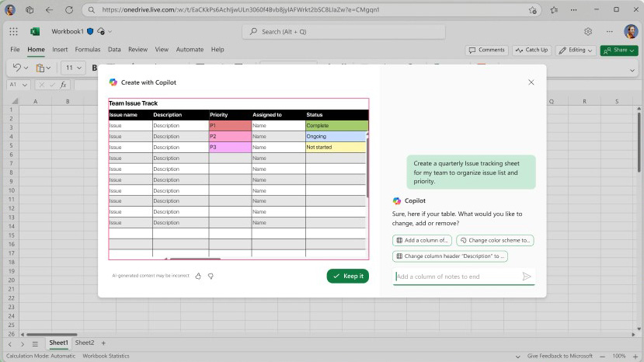Open the Automate tab
The image size is (644, 362).
click(190, 49)
